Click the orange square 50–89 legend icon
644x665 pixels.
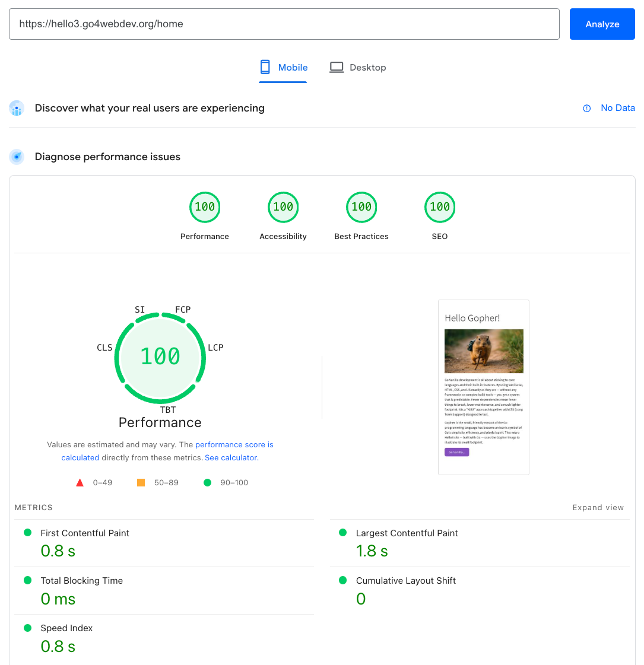(141, 483)
